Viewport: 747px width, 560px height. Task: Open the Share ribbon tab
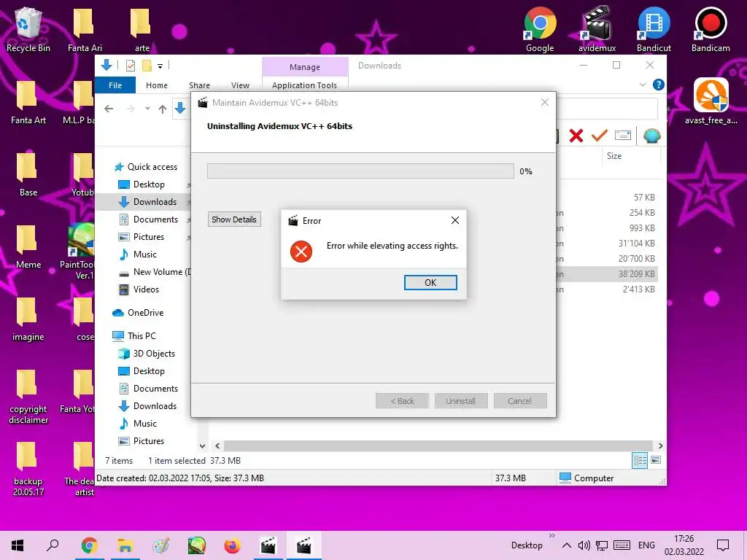pos(199,85)
